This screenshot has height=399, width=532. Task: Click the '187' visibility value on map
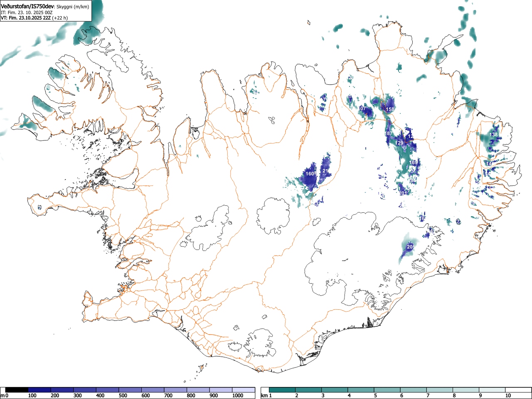click(388, 133)
